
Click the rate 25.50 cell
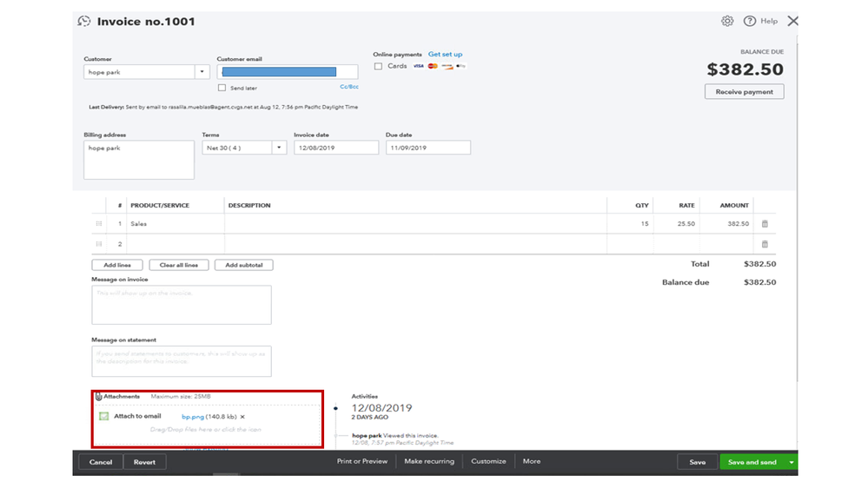click(x=677, y=224)
